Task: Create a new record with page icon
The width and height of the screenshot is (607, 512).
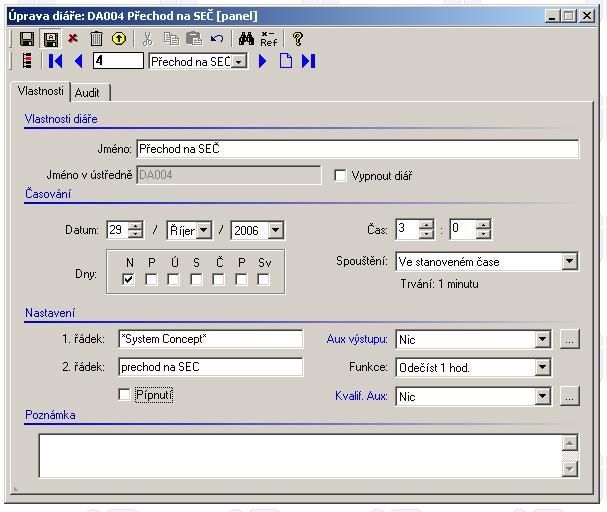Action: [286, 61]
